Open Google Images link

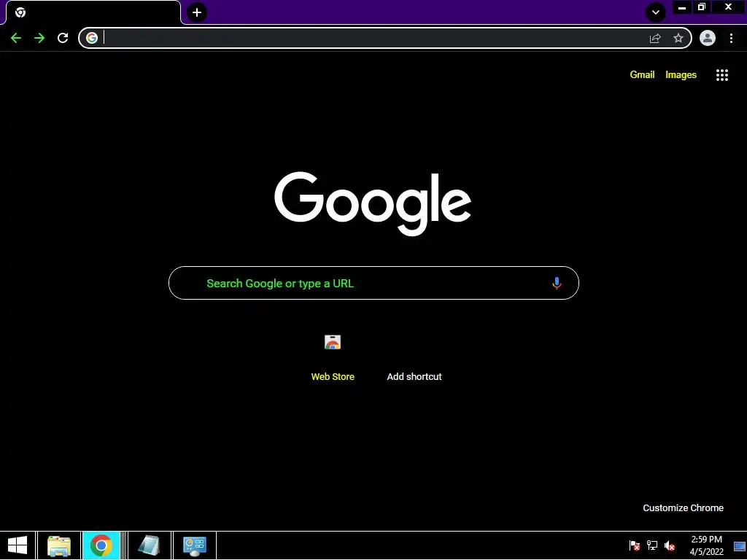pos(681,75)
